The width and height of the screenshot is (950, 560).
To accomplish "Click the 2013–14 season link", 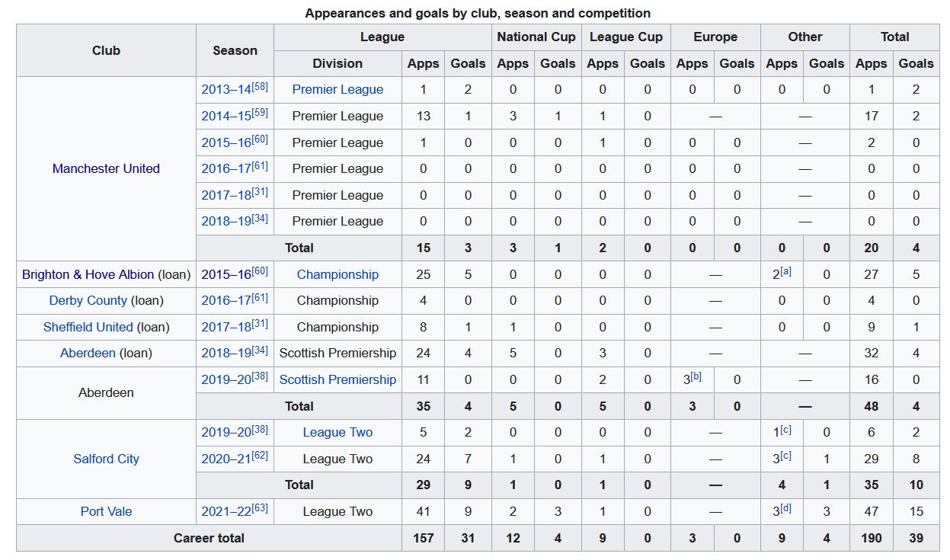I will point(226,90).
